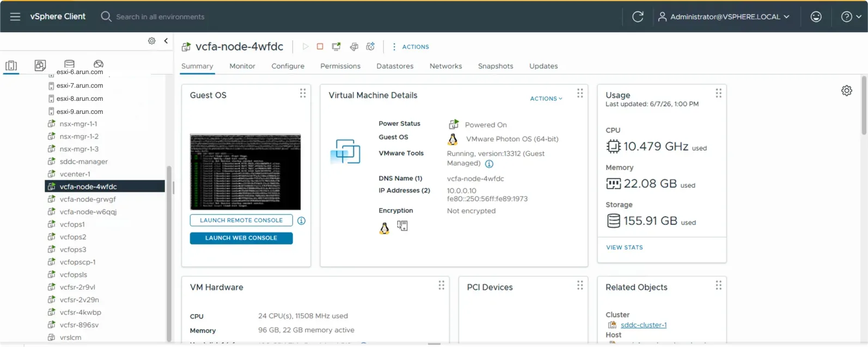
Task: Select esxi-9.arun.com host
Action: (80, 112)
